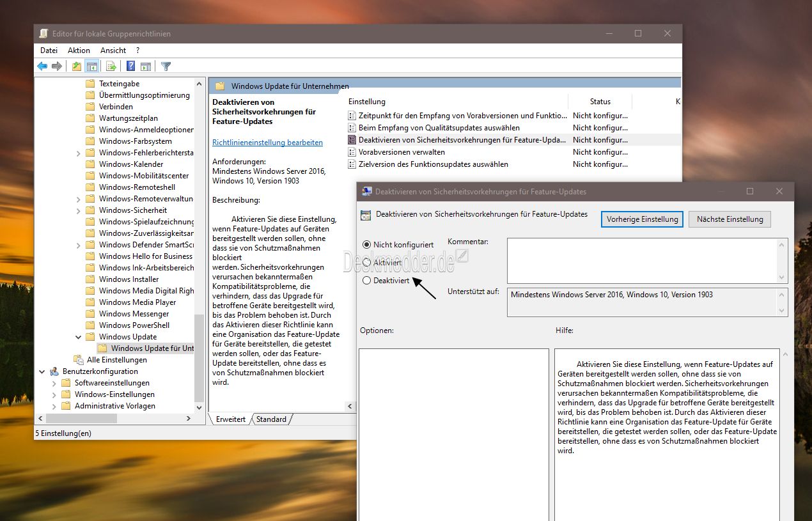Open the Ansicht menu

[113, 51]
